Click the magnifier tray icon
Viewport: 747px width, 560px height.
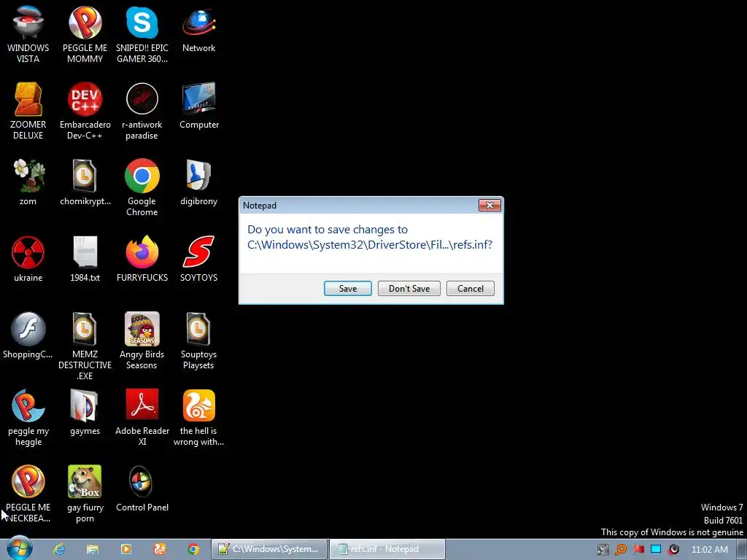pyautogui.click(x=621, y=550)
